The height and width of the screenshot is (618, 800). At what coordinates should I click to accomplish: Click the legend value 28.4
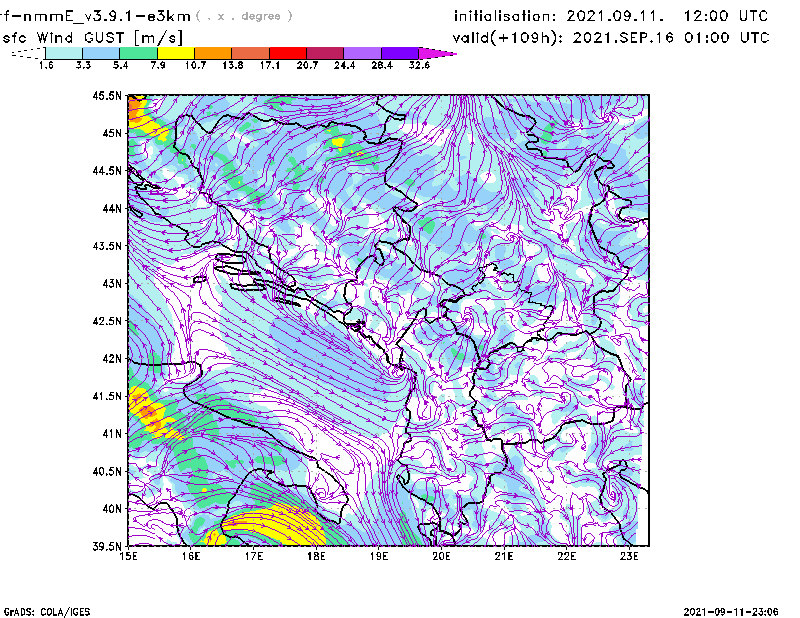(382, 65)
